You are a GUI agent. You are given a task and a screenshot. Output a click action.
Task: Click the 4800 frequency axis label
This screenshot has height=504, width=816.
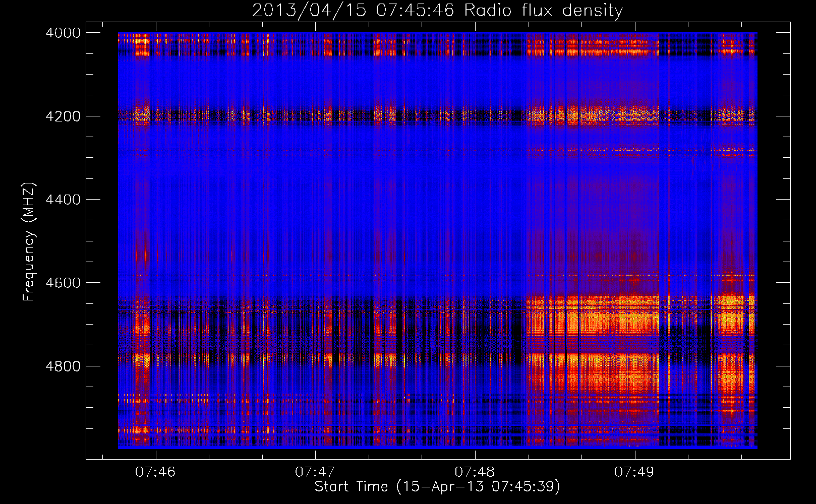(63, 366)
